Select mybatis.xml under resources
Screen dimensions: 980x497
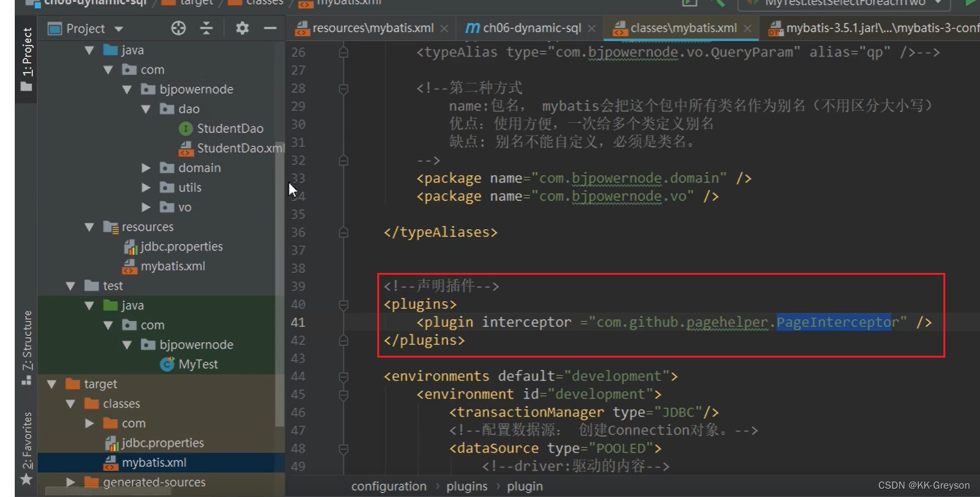(173, 266)
